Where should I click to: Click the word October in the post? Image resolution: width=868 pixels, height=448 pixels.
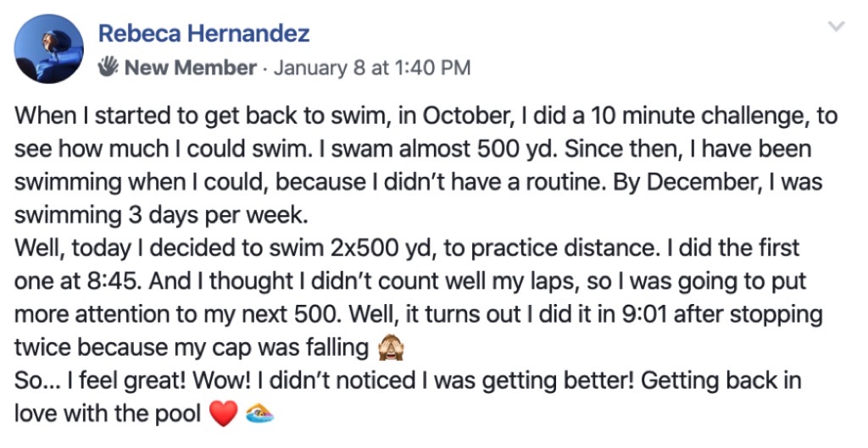click(x=465, y=117)
